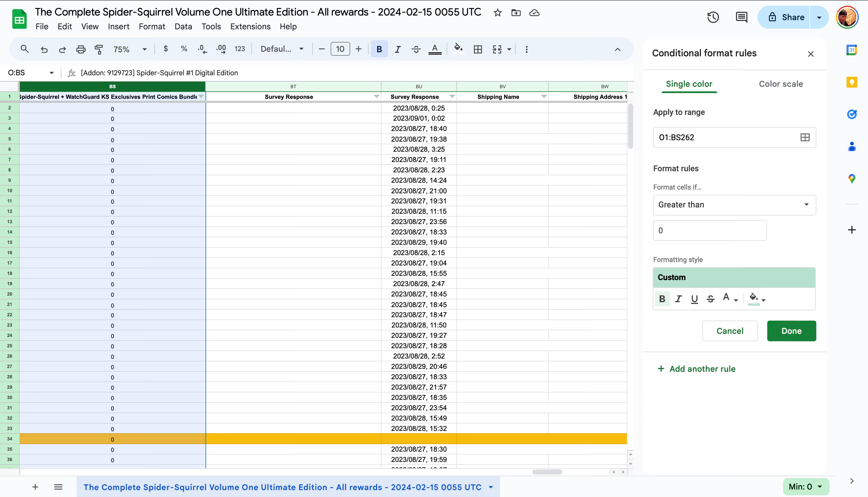Format as percent icon
The image size is (868, 497).
click(x=184, y=49)
